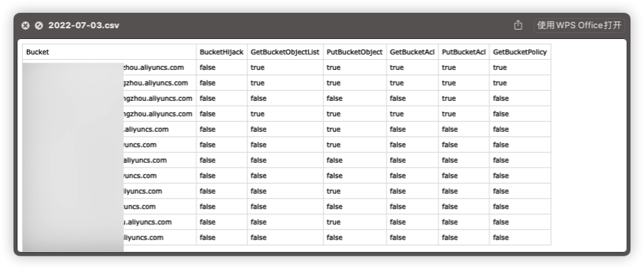644x269 pixels.
Task: Select the GetBucketAcl column header
Action: coord(412,52)
